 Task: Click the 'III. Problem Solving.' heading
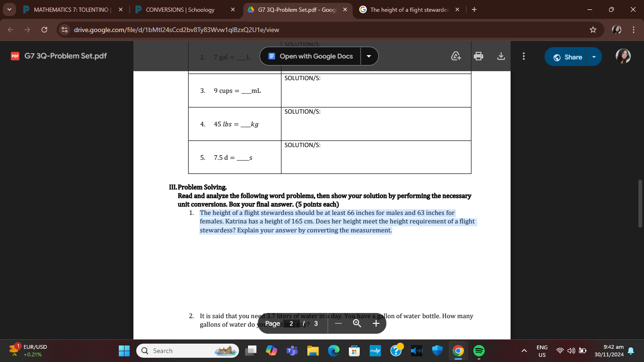click(198, 187)
